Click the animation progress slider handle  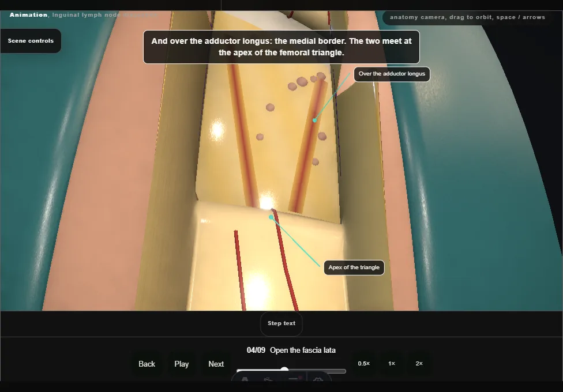(284, 370)
